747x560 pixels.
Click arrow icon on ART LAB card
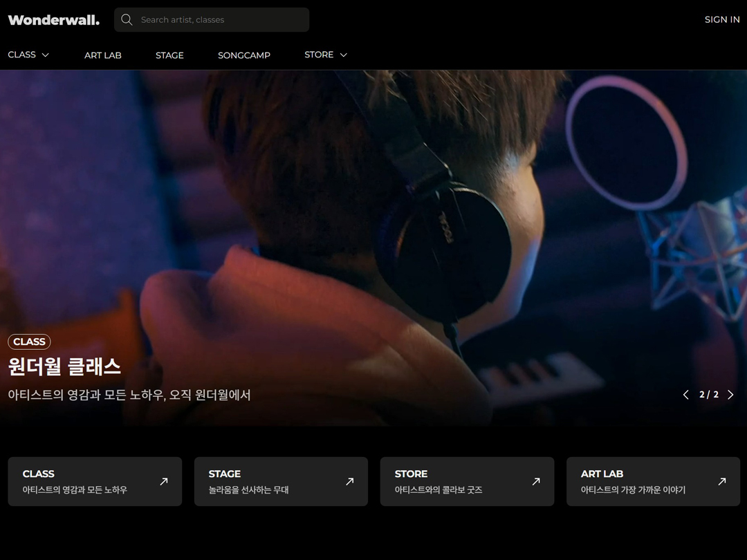[722, 481]
